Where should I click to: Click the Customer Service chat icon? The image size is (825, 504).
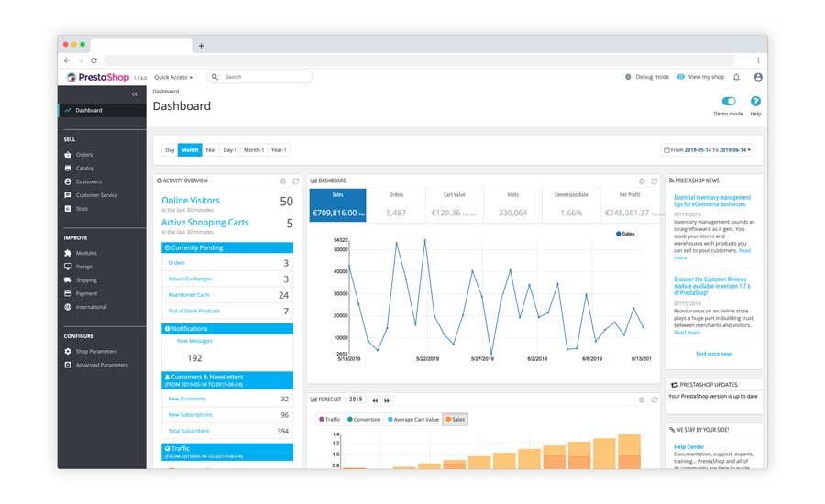coord(68,195)
